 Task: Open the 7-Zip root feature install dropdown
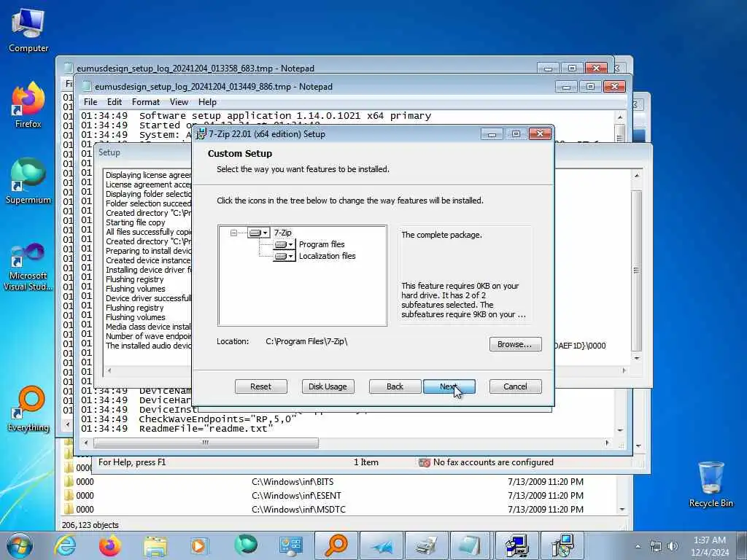(259, 233)
